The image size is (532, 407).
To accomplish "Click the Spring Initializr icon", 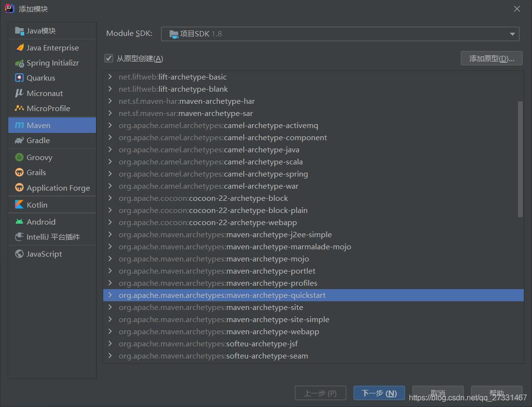I will 19,63.
